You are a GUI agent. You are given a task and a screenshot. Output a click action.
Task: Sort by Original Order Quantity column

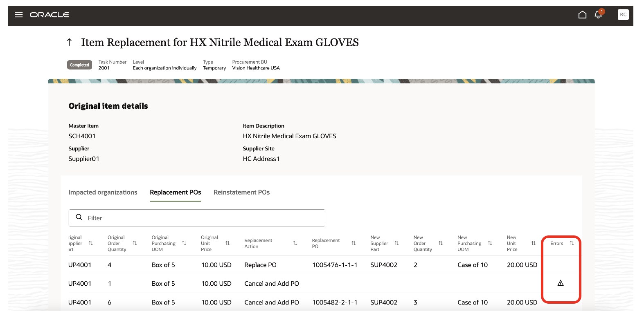point(135,243)
